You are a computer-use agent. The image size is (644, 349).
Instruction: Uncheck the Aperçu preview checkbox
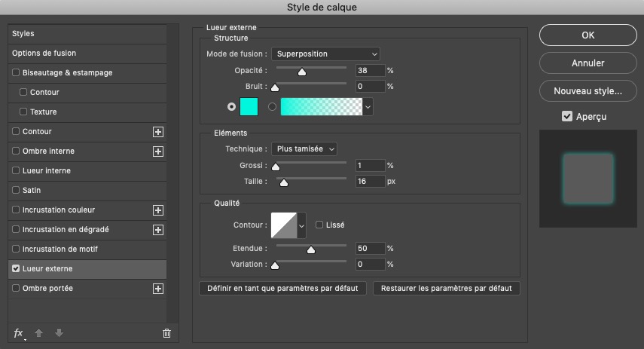pos(566,116)
